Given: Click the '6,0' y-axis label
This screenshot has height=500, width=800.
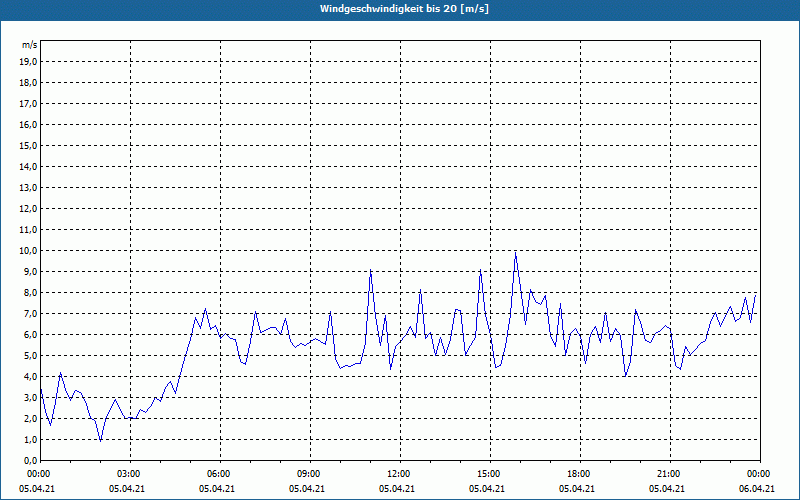Looking at the screenshot, I should (30, 335).
